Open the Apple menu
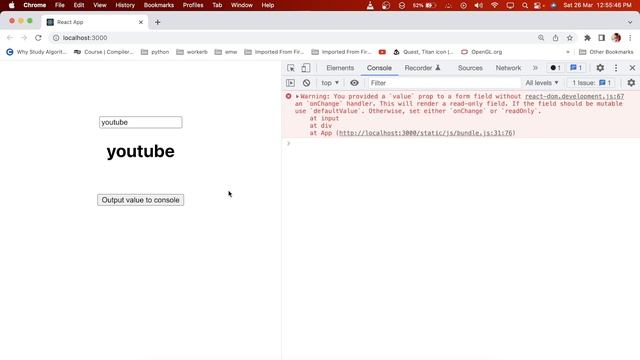 coord(11,5)
